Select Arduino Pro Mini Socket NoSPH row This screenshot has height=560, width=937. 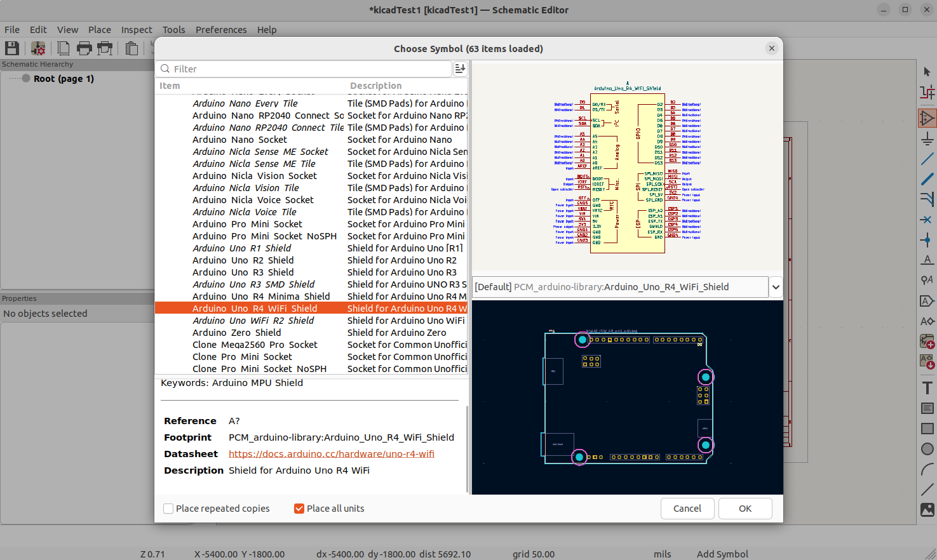pyautogui.click(x=311, y=236)
